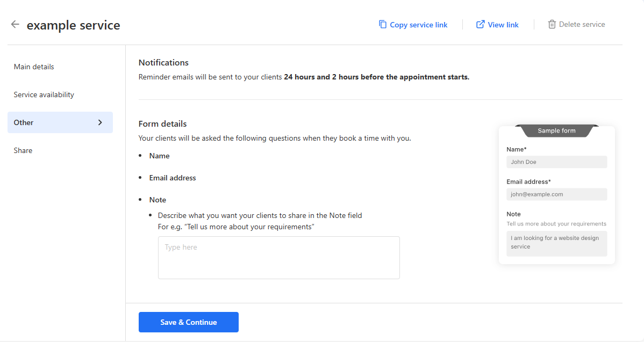This screenshot has height=342, width=644.
Task: Click the Form details heading
Action: (163, 123)
